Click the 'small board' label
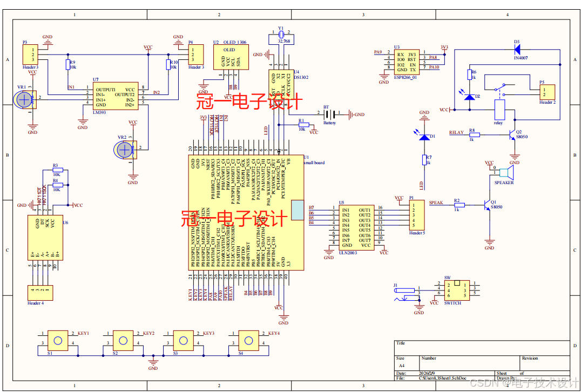Screen dimensions: 581x392 [314, 163]
